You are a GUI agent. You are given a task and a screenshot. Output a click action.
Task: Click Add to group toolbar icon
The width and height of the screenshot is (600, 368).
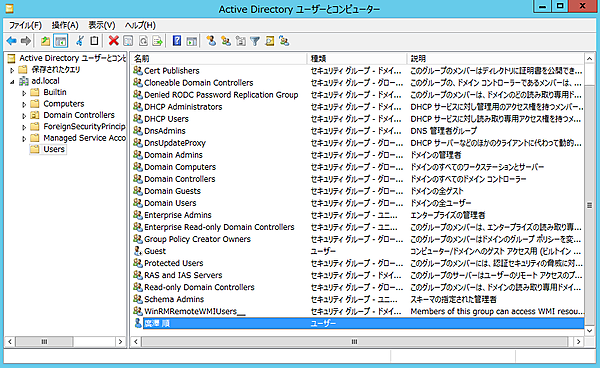point(284,41)
